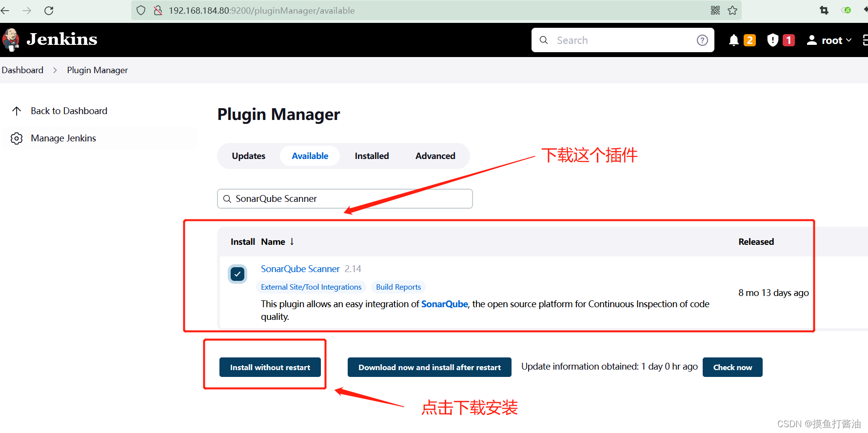Focus the header Search field
The height and width of the screenshot is (433, 868).
tap(623, 40)
